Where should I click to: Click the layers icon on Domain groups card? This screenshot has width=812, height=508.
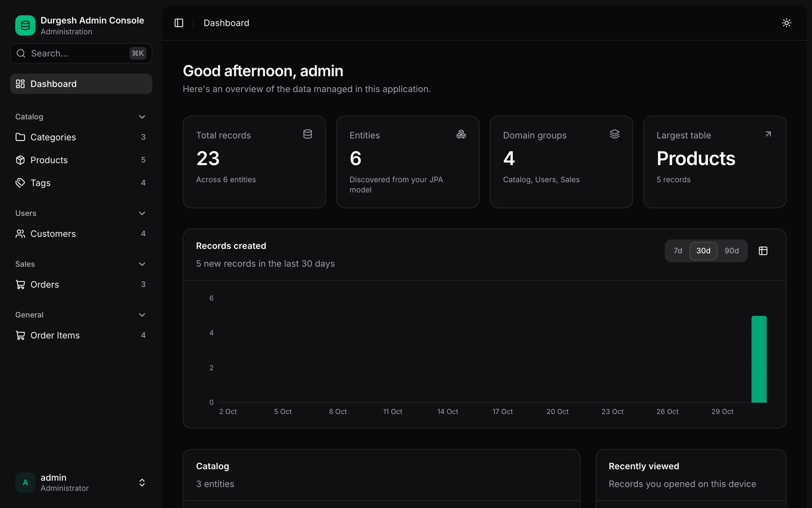coord(615,134)
